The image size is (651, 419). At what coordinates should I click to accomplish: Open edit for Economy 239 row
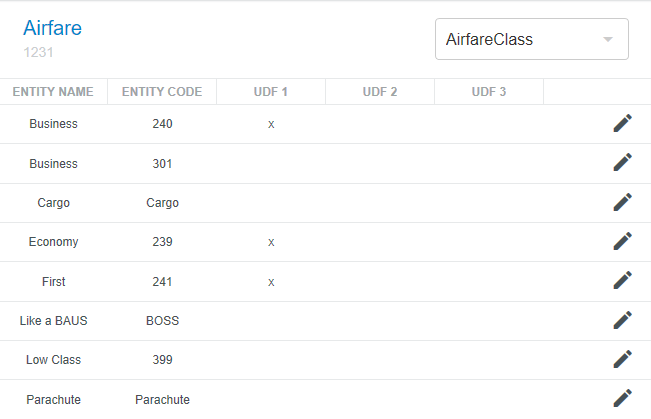pos(622,241)
